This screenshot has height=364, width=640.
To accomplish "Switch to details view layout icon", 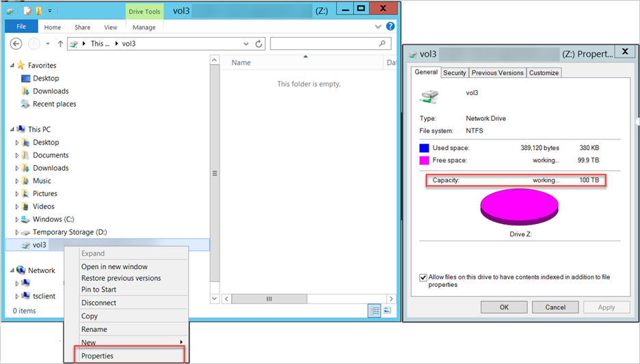I will 374,311.
